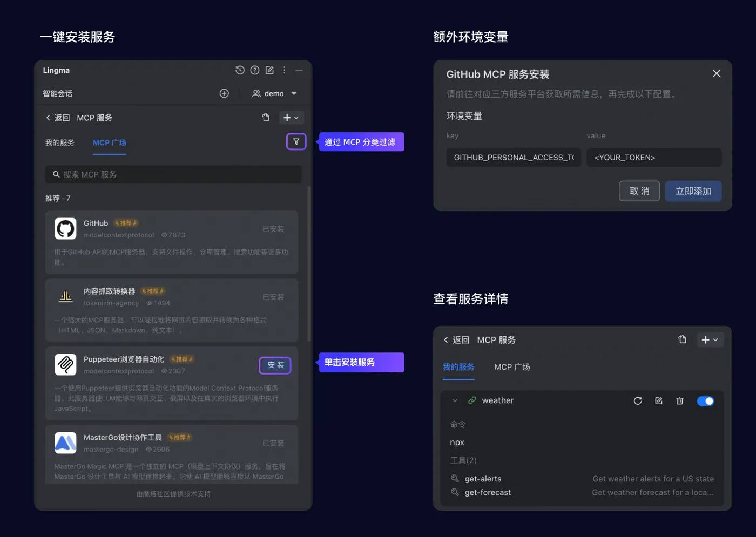The width and height of the screenshot is (756, 537).
Task: Click the <YOUR_TOKEN> value field
Action: (x=654, y=158)
